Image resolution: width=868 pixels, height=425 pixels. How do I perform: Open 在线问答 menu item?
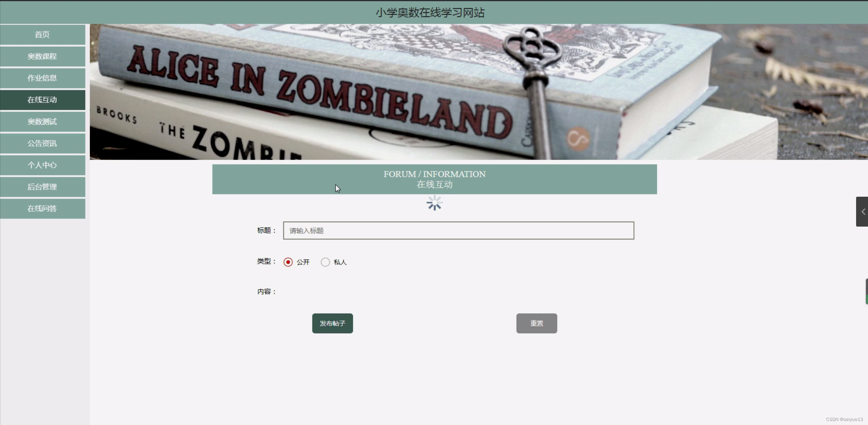[x=42, y=209]
